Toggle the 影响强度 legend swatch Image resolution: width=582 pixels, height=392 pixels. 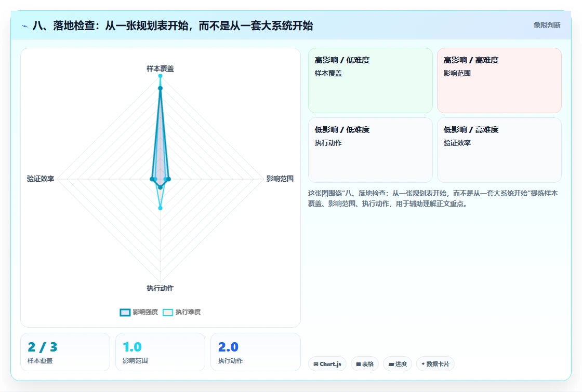(125, 312)
